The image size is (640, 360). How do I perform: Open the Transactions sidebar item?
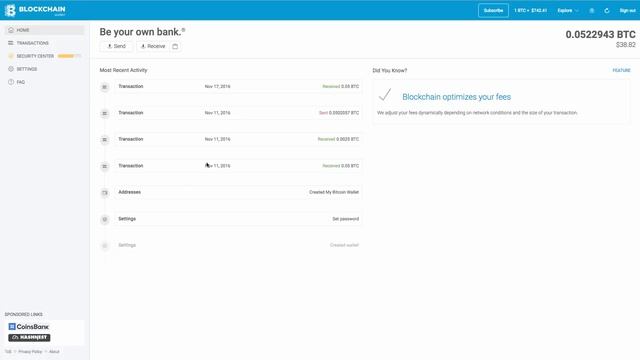tap(44, 43)
